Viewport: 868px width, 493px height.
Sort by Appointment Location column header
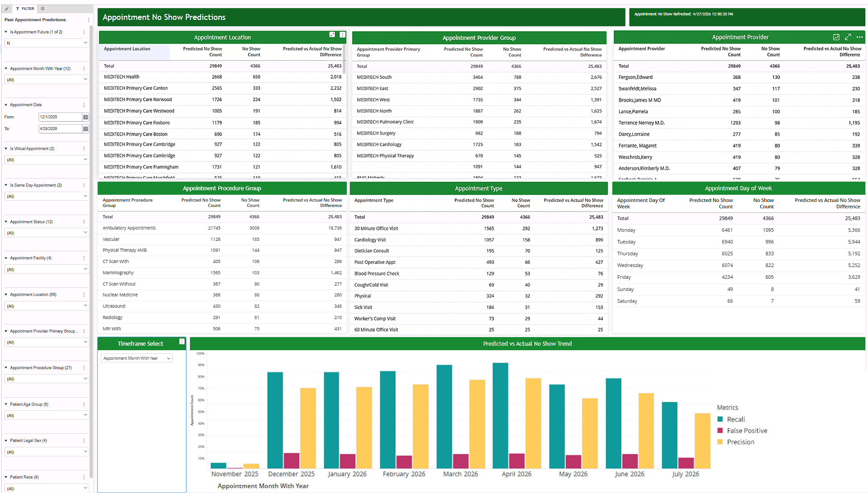click(127, 49)
